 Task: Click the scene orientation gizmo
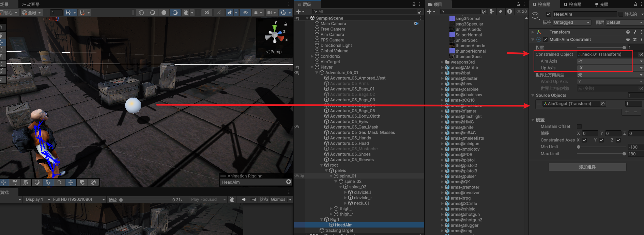coord(275,34)
